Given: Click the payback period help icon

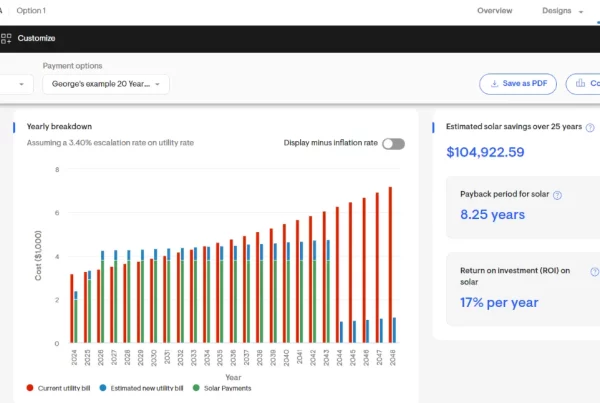Looking at the screenshot, I should 557,196.
